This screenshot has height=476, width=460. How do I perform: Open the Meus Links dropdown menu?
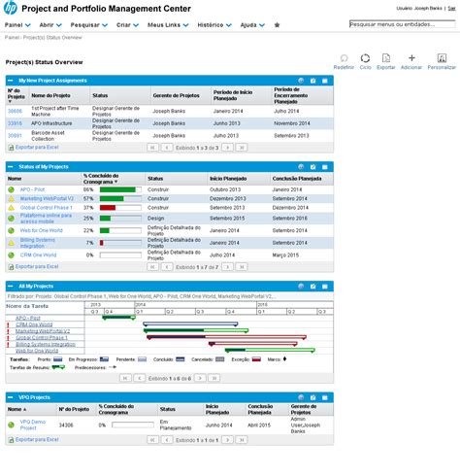[x=168, y=25]
